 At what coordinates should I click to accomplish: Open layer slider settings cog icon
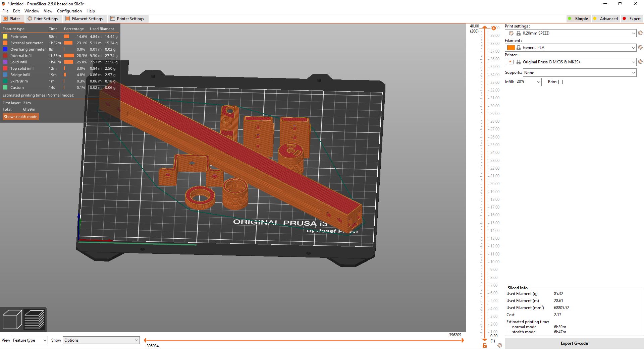click(500, 345)
